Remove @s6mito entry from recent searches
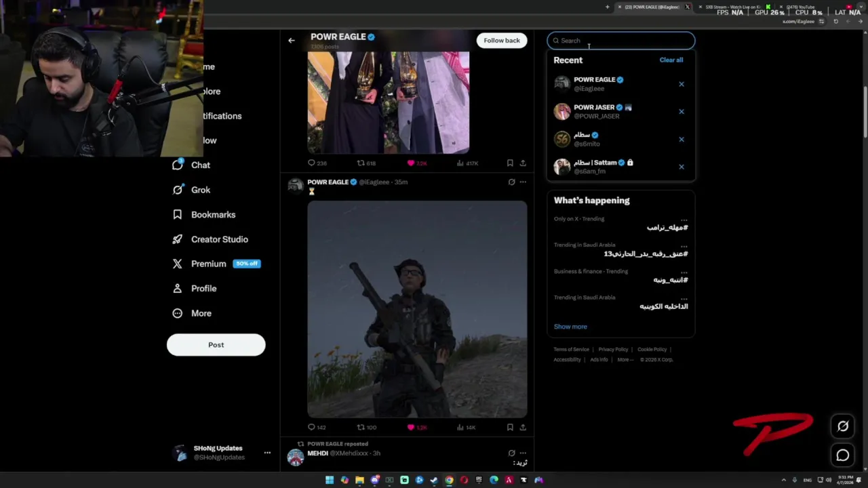Viewport: 868px width, 488px height. (x=682, y=139)
